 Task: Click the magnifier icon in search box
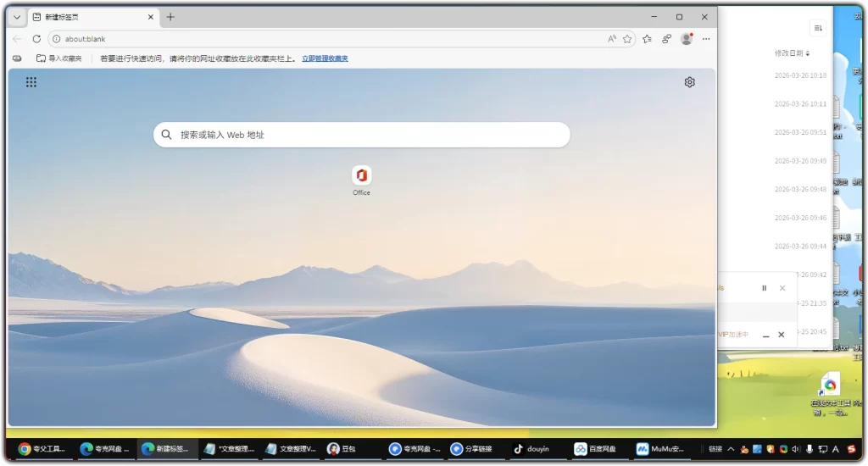166,135
